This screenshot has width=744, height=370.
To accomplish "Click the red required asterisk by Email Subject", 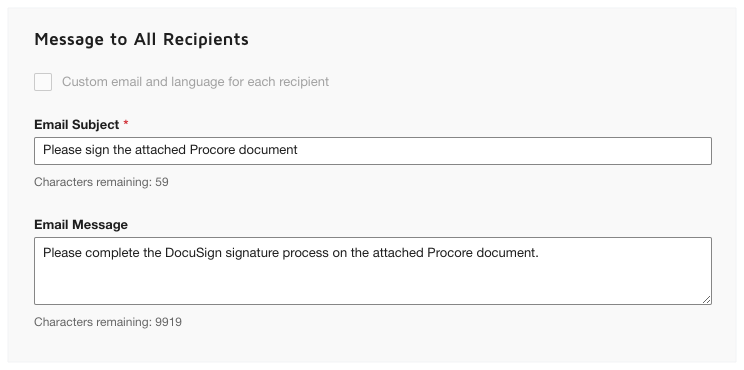I will point(126,124).
